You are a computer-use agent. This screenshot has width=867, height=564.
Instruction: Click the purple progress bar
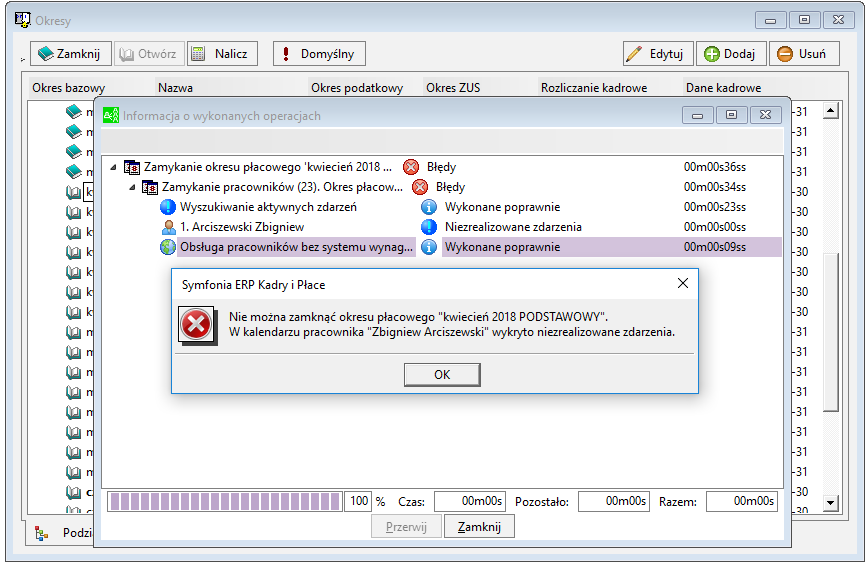(x=224, y=502)
